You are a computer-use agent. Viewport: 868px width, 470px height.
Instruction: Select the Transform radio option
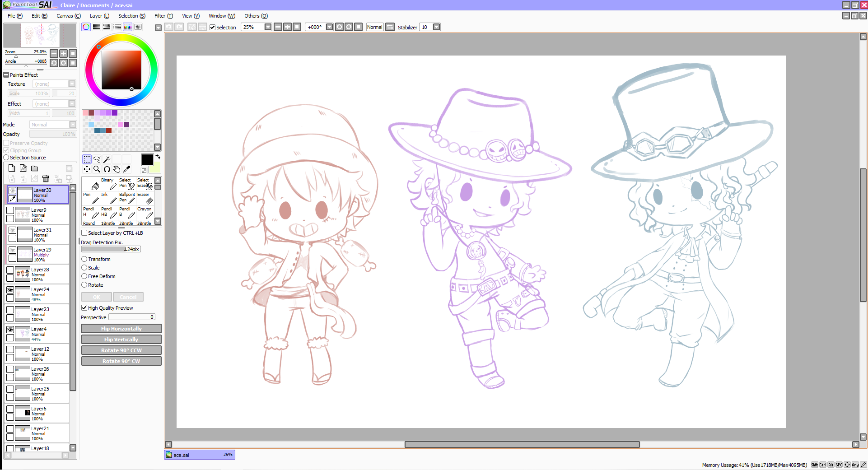(84, 259)
